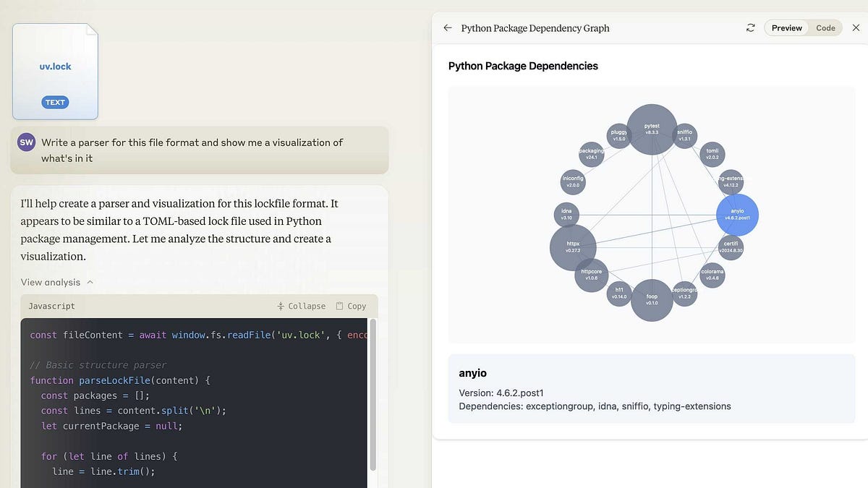
Task: Click the '// Basic structure parser' comment
Action: pyautogui.click(x=98, y=365)
